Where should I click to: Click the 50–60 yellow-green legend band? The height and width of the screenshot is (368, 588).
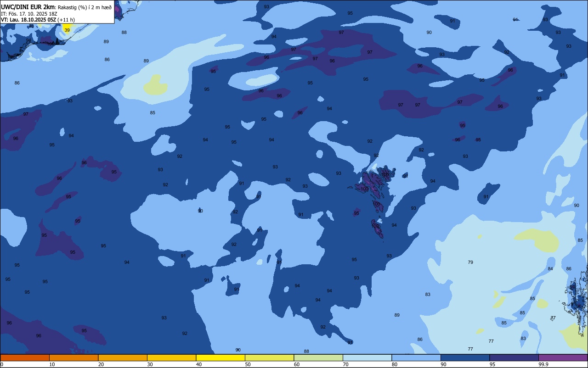tap(269, 357)
